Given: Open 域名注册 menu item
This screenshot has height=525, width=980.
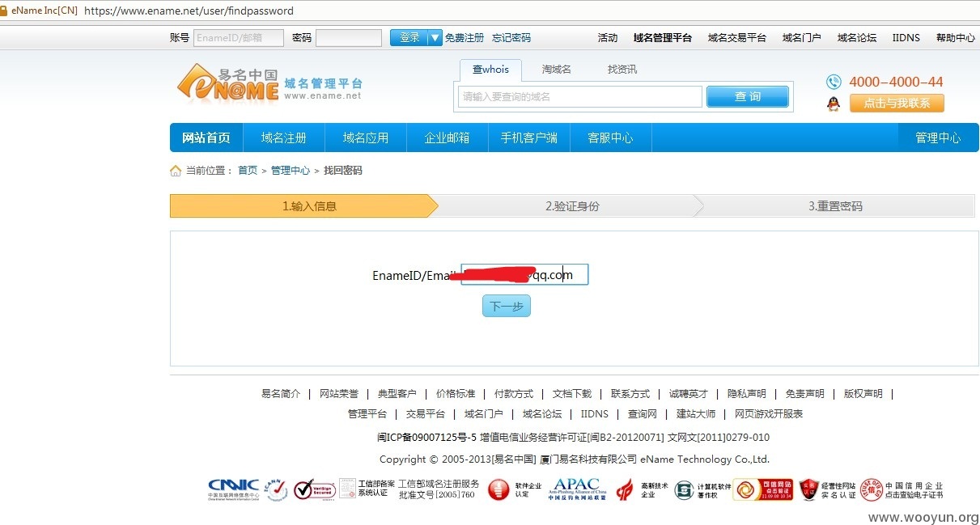Looking at the screenshot, I should [x=284, y=138].
